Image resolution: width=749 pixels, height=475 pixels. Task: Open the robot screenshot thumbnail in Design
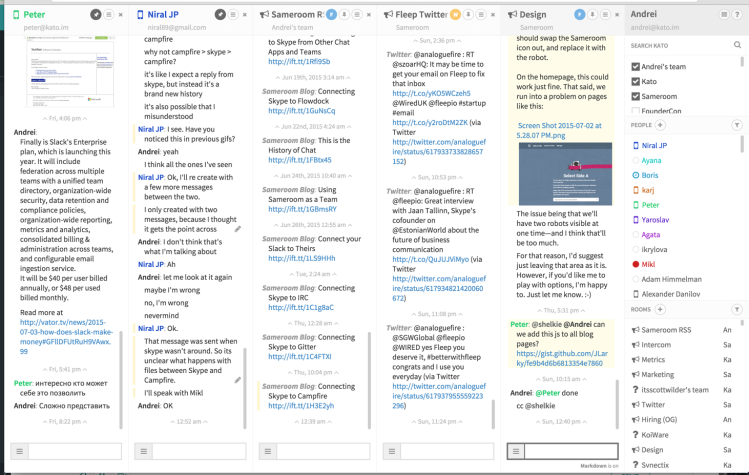pyautogui.click(x=565, y=174)
